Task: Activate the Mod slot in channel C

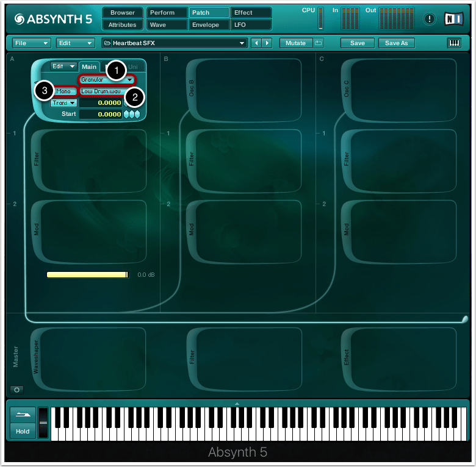Action: pos(398,232)
